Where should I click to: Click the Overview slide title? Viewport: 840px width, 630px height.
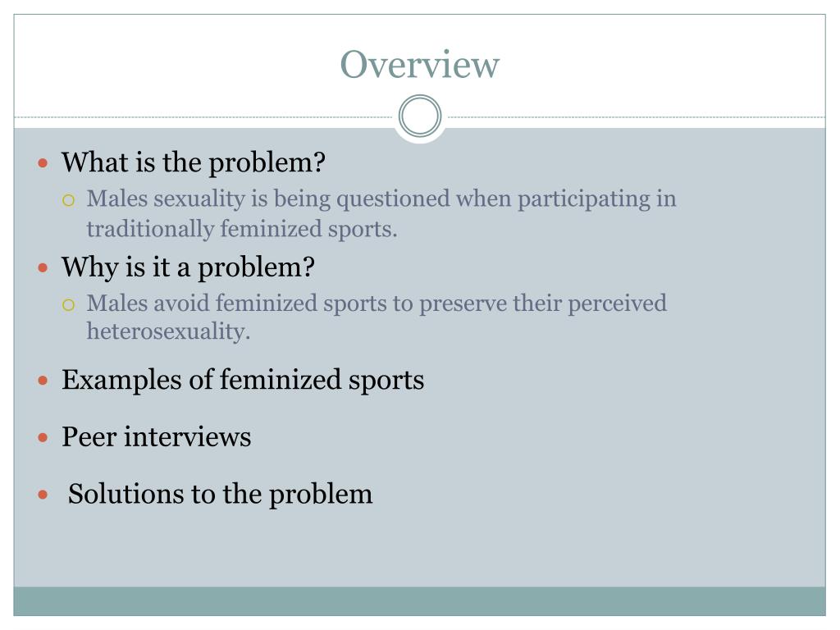[x=419, y=64]
